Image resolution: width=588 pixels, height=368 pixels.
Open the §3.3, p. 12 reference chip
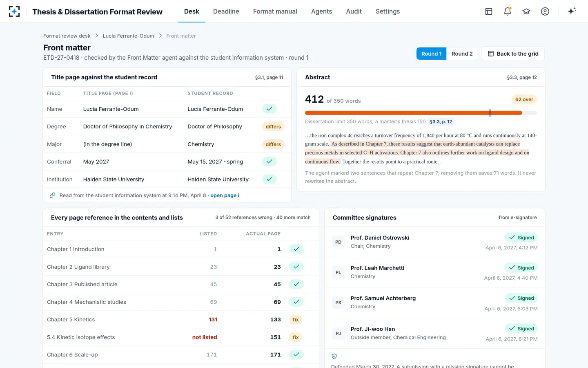441,121
